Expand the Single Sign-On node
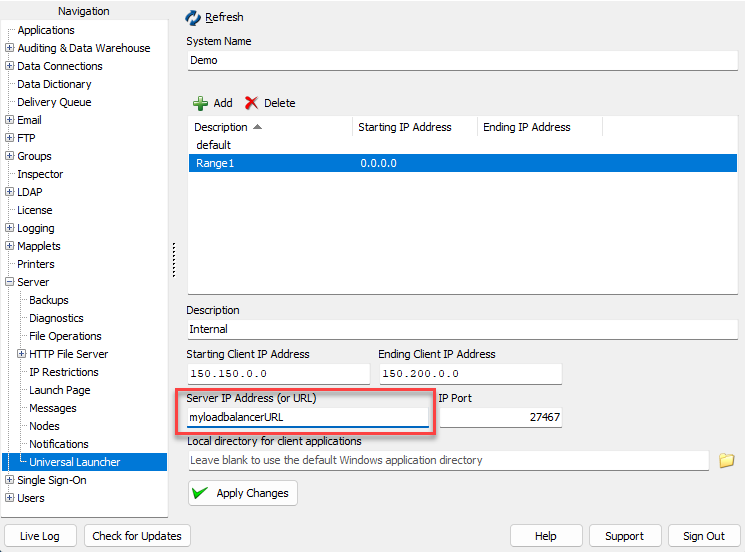This screenshot has width=745, height=552. point(10,479)
